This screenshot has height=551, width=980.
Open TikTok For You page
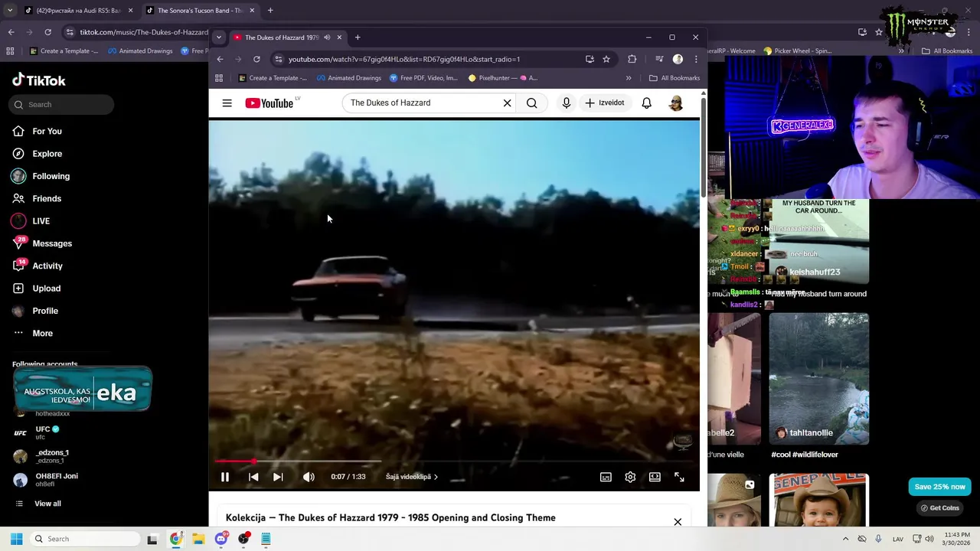[47, 132]
